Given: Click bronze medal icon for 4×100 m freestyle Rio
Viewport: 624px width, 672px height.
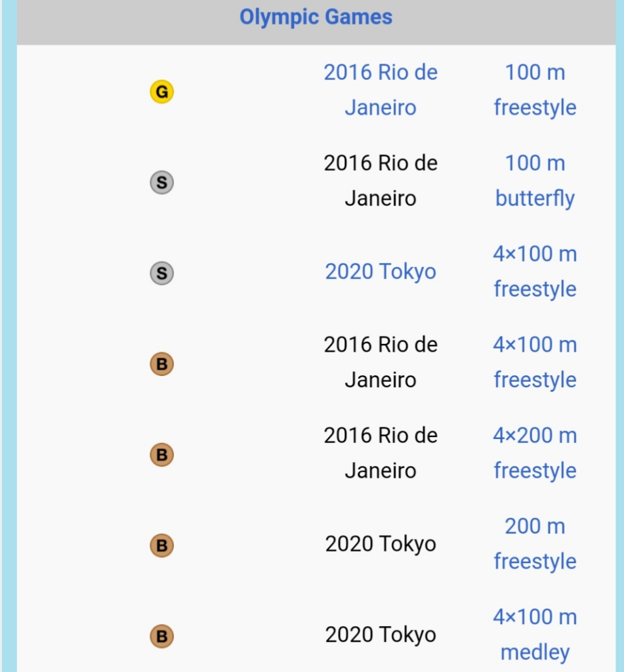Looking at the screenshot, I should 161,364.
